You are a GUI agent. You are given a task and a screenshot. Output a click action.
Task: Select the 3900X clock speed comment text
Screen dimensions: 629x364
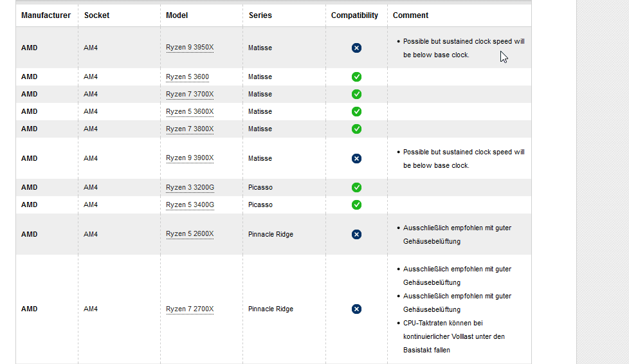463,158
